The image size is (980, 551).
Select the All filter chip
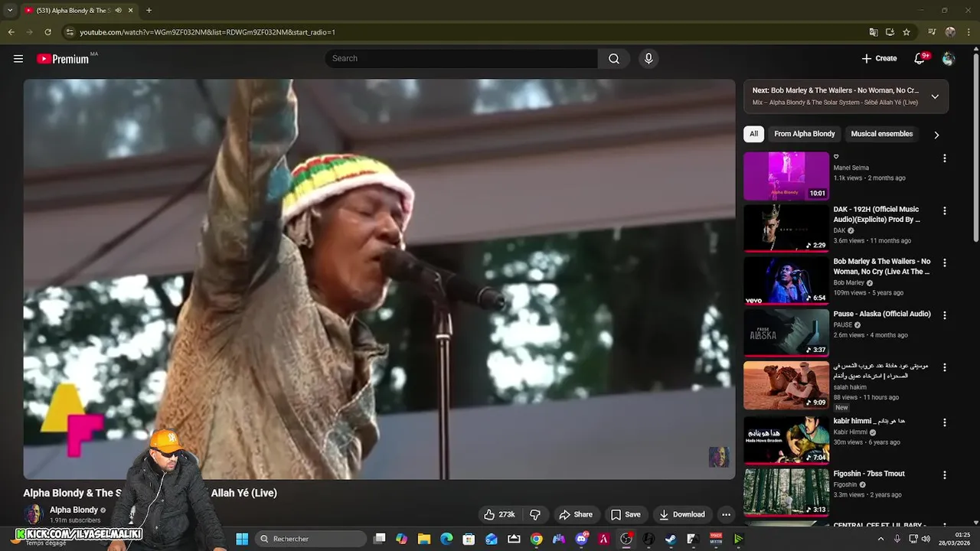point(753,134)
